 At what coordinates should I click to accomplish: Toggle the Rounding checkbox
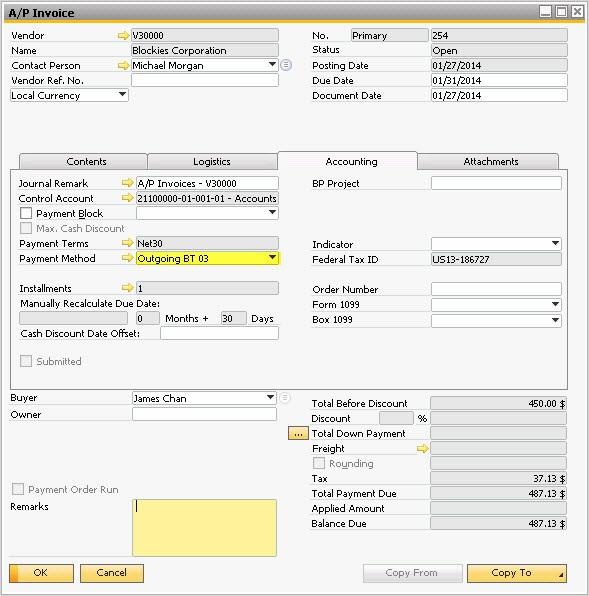pos(319,463)
